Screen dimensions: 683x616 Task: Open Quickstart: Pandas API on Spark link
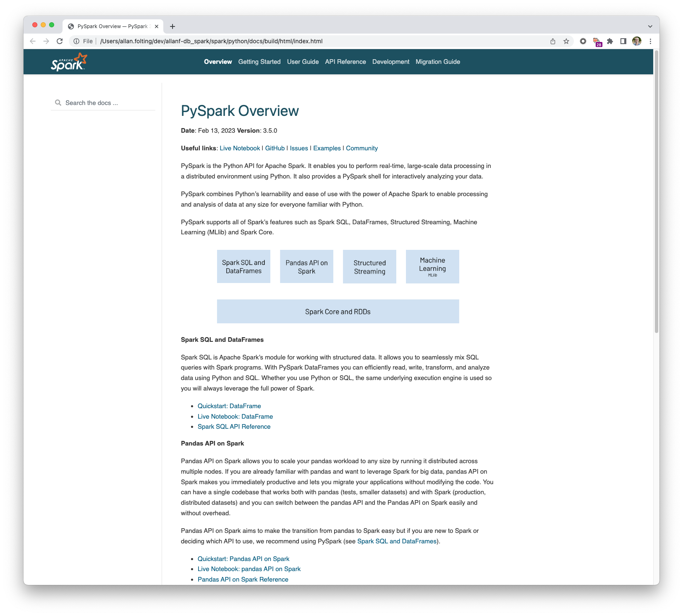point(243,559)
